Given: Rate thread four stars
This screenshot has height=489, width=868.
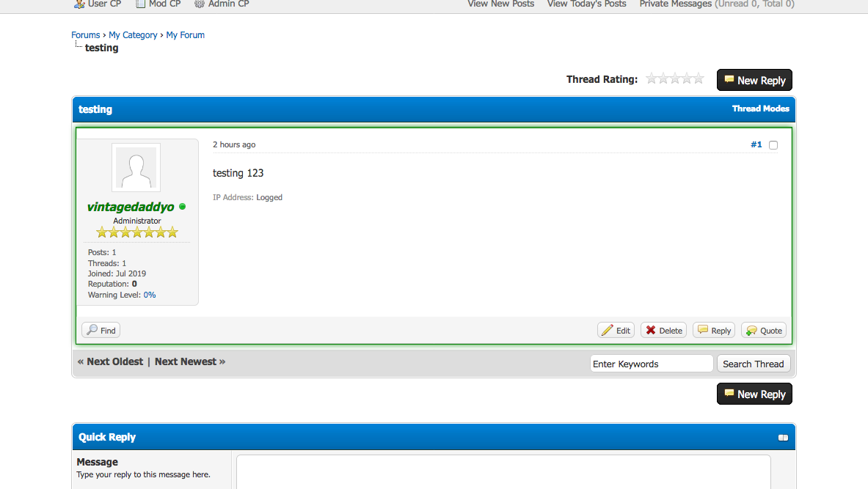Looking at the screenshot, I should click(687, 78).
